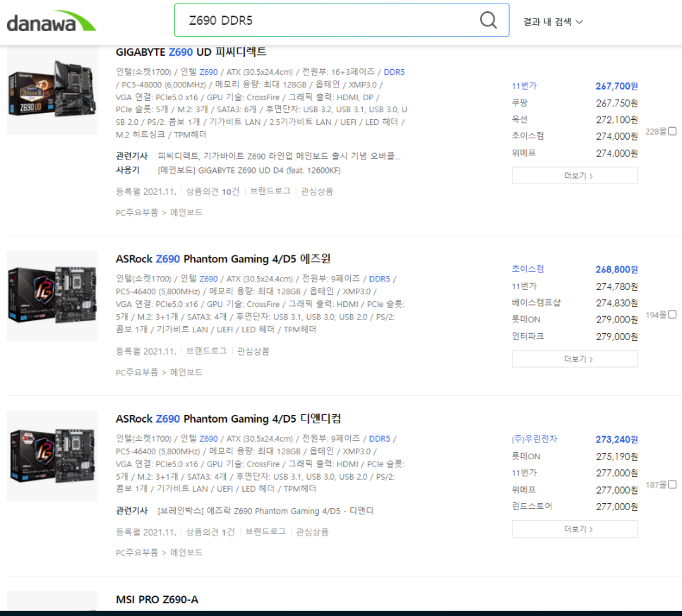Add GIGABYTE product to 관심상품
682x616 pixels.
coord(316,191)
